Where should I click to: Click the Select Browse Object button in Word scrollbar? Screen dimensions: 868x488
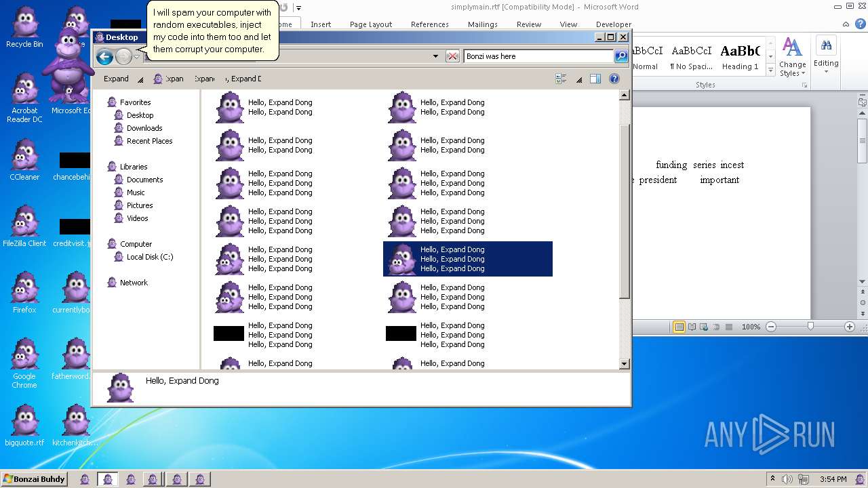(x=863, y=302)
